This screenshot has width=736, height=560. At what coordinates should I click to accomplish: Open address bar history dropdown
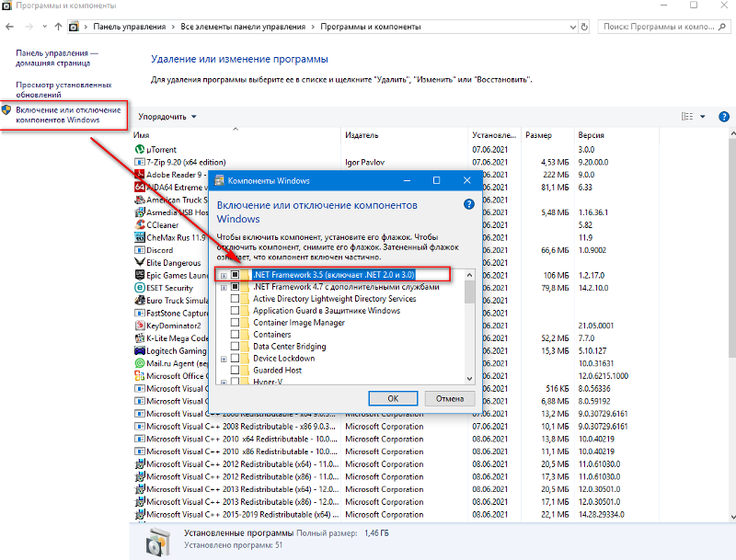tap(572, 27)
